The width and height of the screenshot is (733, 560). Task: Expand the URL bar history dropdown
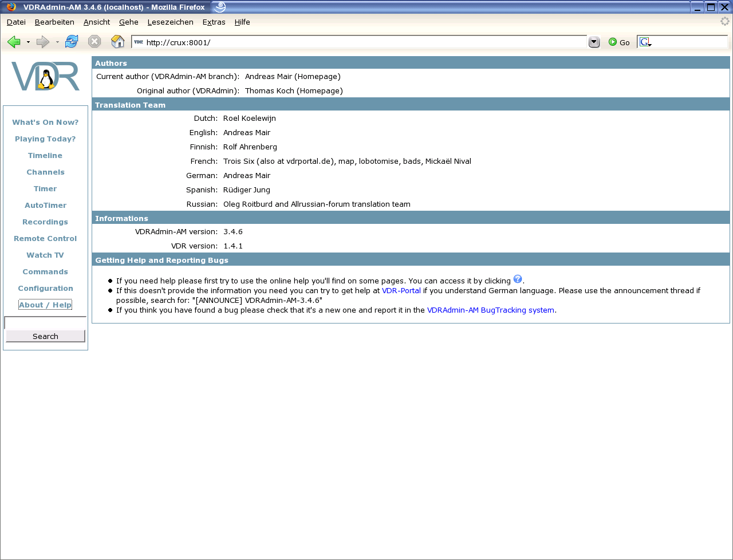click(x=594, y=42)
